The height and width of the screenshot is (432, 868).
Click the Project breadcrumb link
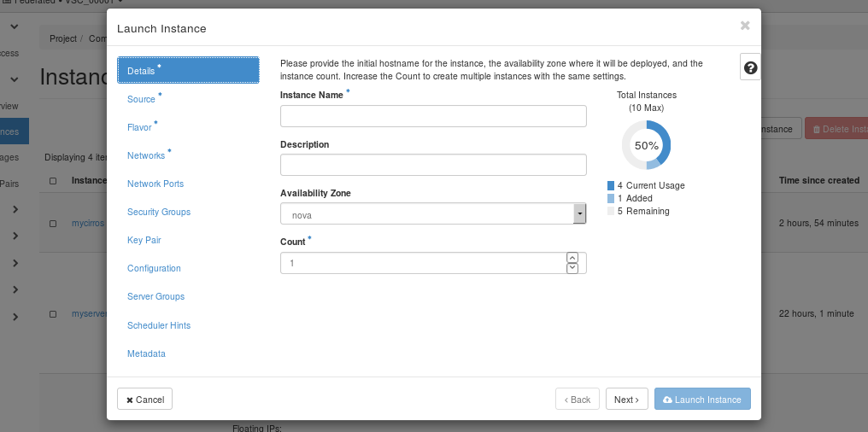point(63,38)
